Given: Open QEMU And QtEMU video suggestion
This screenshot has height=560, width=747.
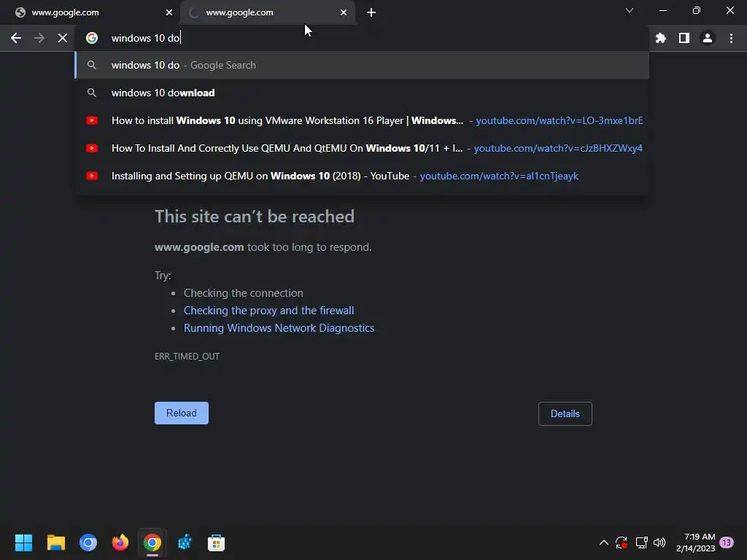Looking at the screenshot, I should click(362, 148).
